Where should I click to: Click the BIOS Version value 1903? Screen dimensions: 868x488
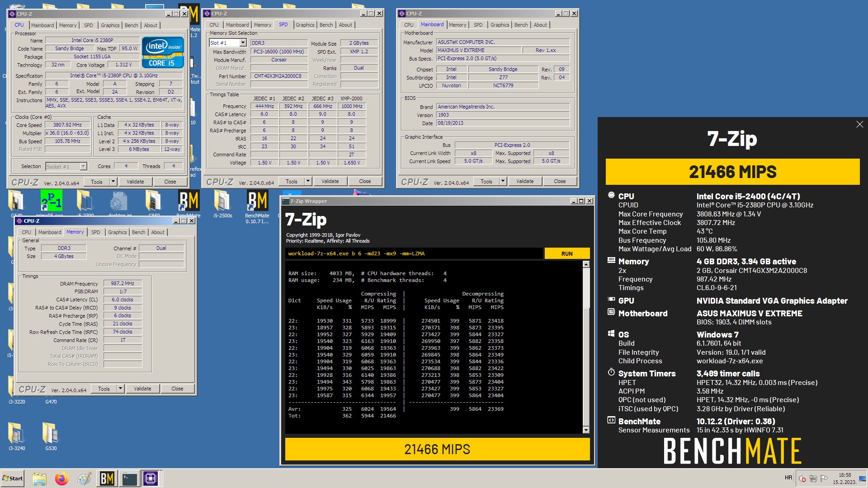pyautogui.click(x=503, y=115)
